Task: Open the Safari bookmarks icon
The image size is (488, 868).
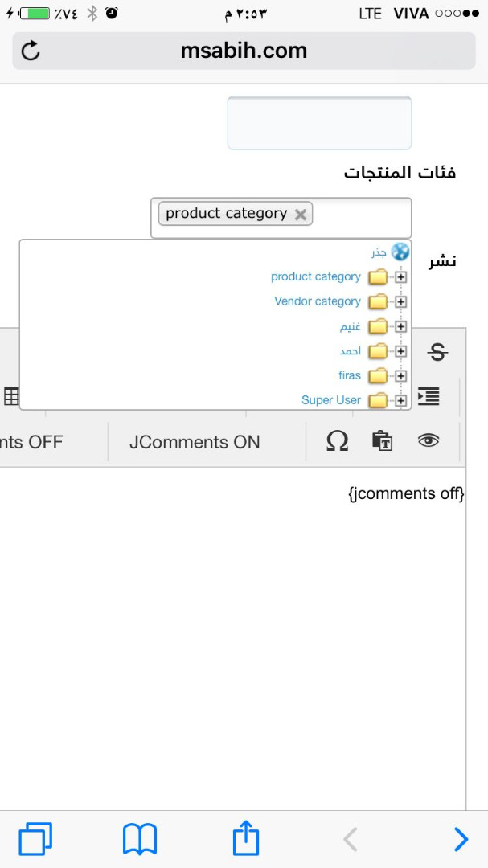Action: [x=140, y=839]
